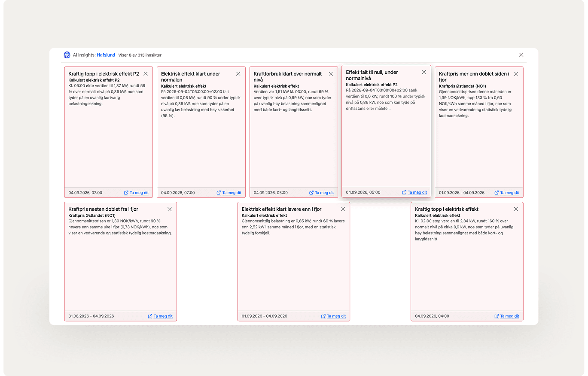The image size is (588, 376).
Task: Select the 'Kraftforbruk klart over normalt nivå' title
Action: 288,77
